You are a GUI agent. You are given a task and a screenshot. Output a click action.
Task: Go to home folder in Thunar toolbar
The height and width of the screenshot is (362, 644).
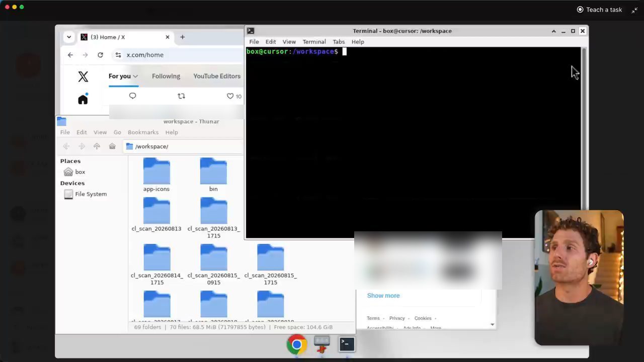112,146
